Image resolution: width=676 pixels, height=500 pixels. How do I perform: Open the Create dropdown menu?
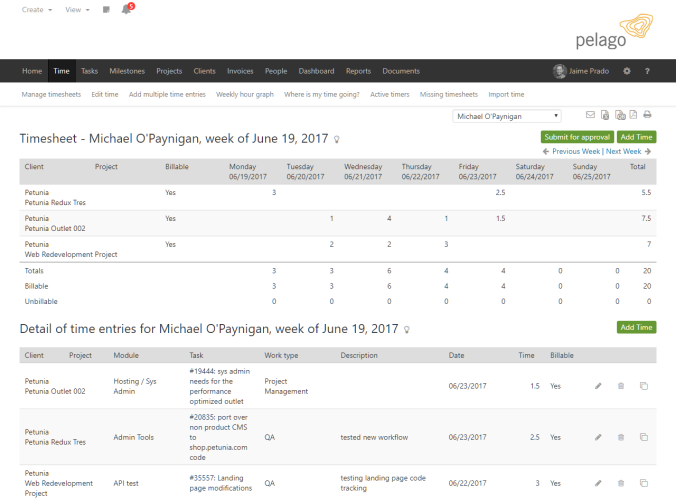point(37,9)
